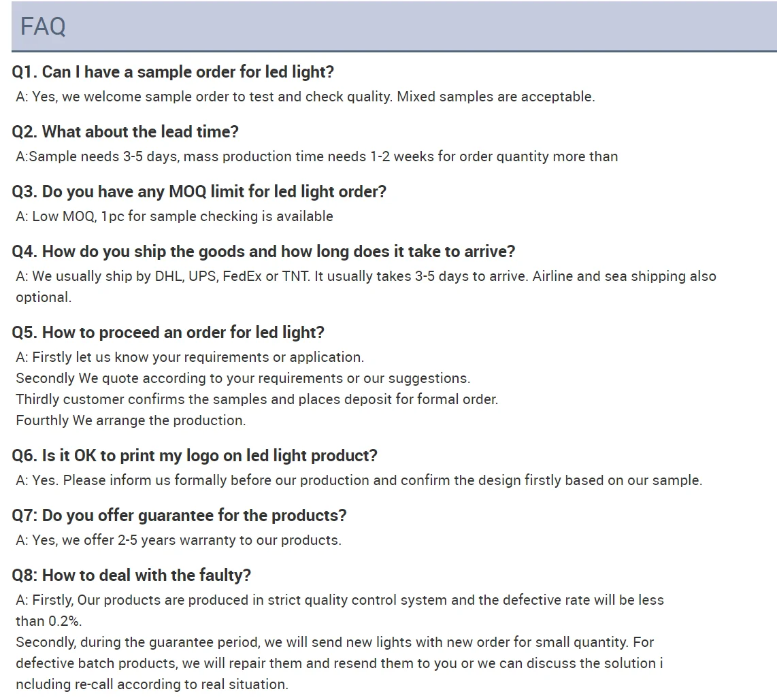The width and height of the screenshot is (777, 700).
Task: Select the Q5 proceed an order question
Action: point(168,333)
